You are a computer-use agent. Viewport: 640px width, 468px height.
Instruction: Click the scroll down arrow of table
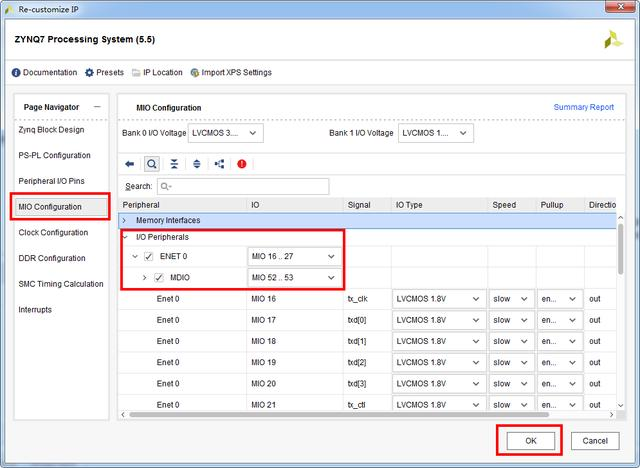620,405
